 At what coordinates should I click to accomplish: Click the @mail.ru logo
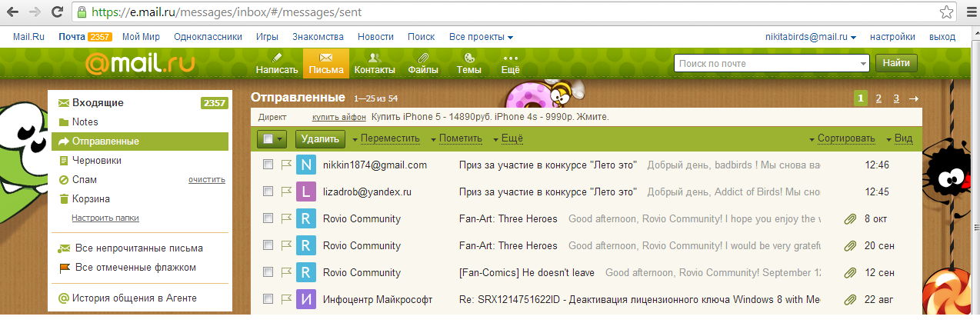(x=140, y=64)
